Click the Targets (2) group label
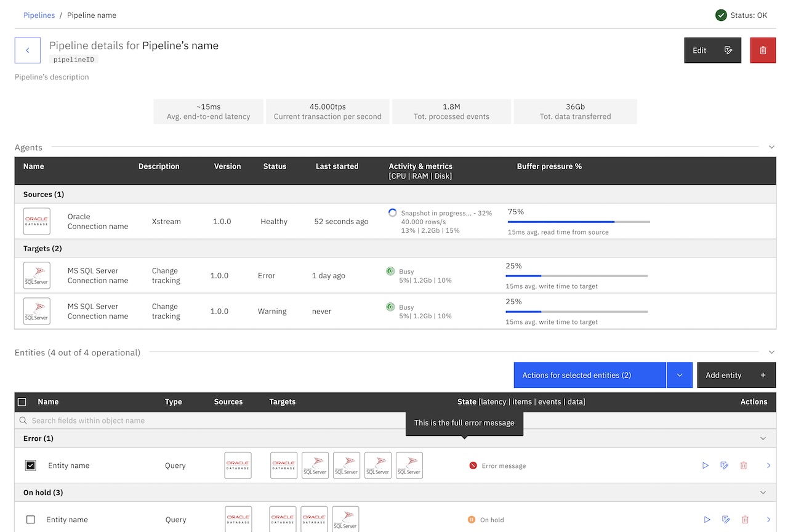The height and width of the screenshot is (532, 788). tap(42, 249)
